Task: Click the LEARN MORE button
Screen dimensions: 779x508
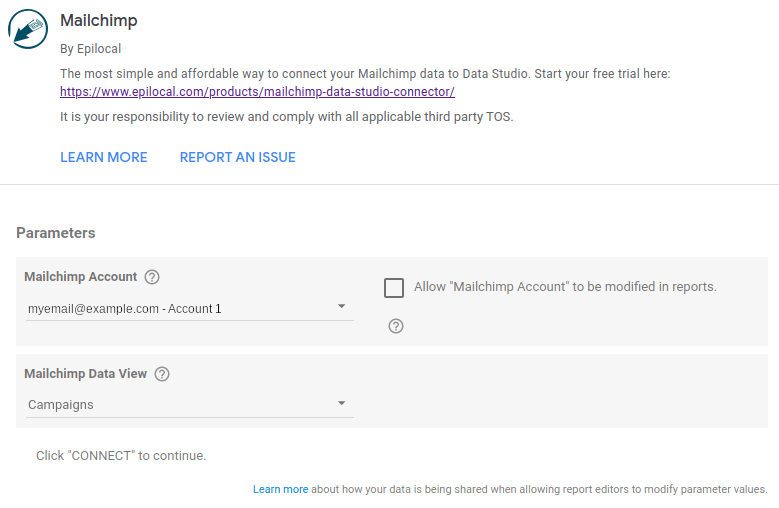Action: point(104,157)
